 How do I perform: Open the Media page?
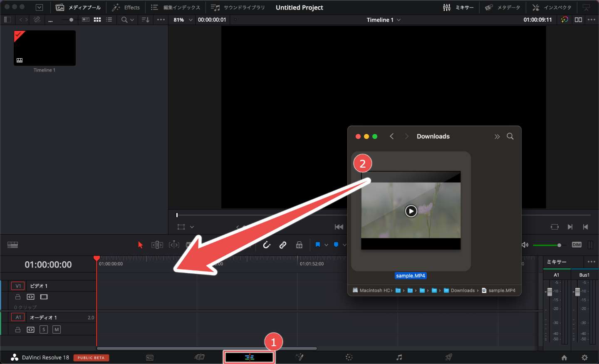tap(150, 357)
